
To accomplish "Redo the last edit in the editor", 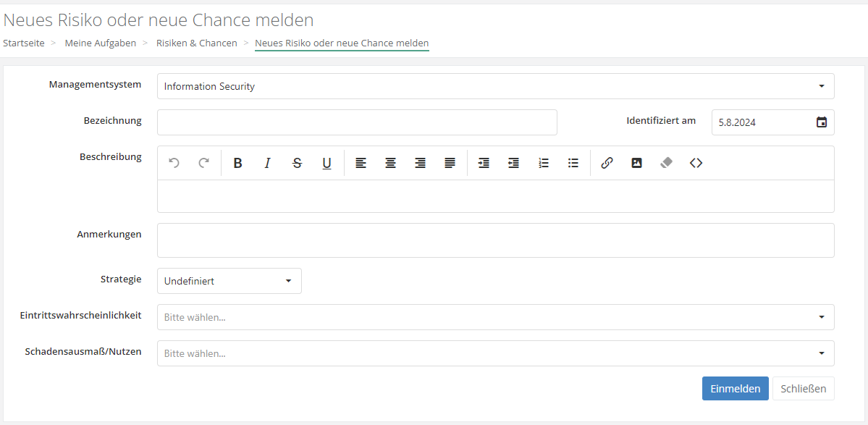I will (203, 164).
